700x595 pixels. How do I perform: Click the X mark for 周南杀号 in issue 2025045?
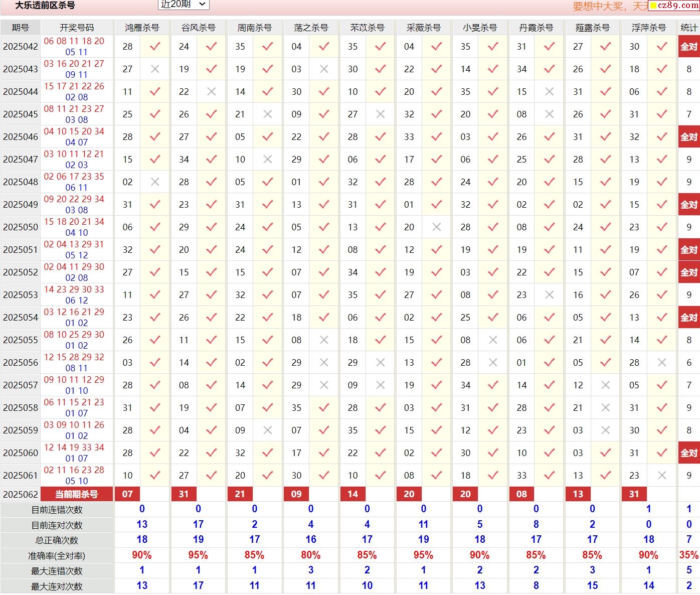268,114
